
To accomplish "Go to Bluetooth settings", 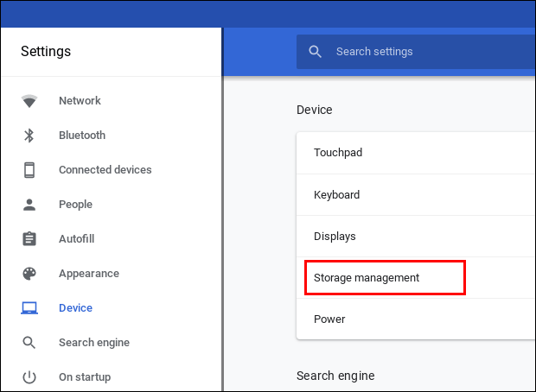I will click(82, 136).
